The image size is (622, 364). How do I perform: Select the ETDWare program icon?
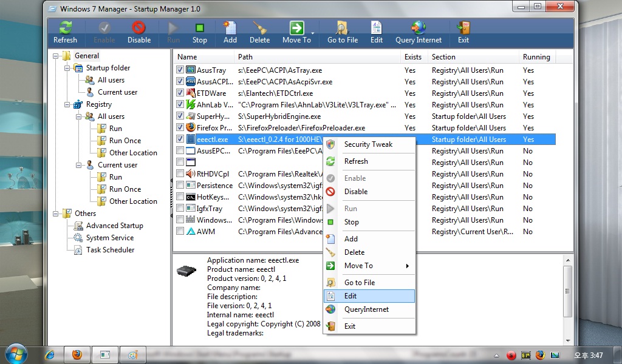(x=191, y=93)
